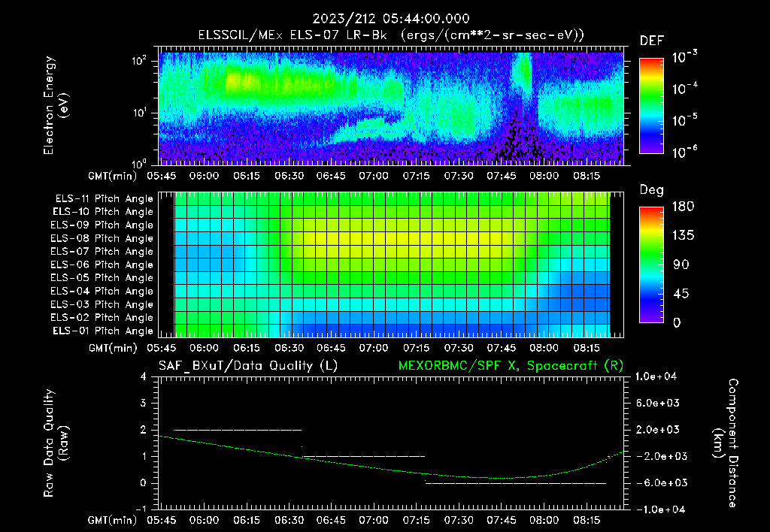770x532 pixels.
Task: Click the 10^2 tick on the energy axis
Action: point(139,61)
